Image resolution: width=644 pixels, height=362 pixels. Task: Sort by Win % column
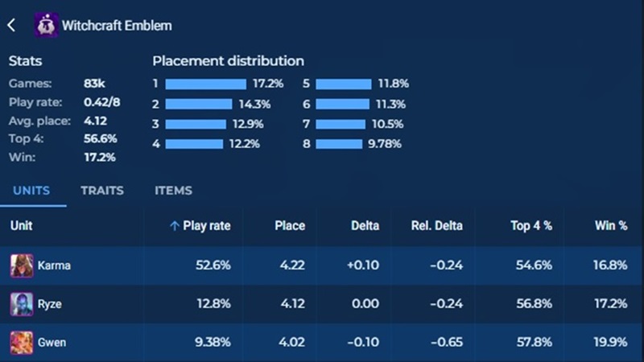[x=611, y=226]
